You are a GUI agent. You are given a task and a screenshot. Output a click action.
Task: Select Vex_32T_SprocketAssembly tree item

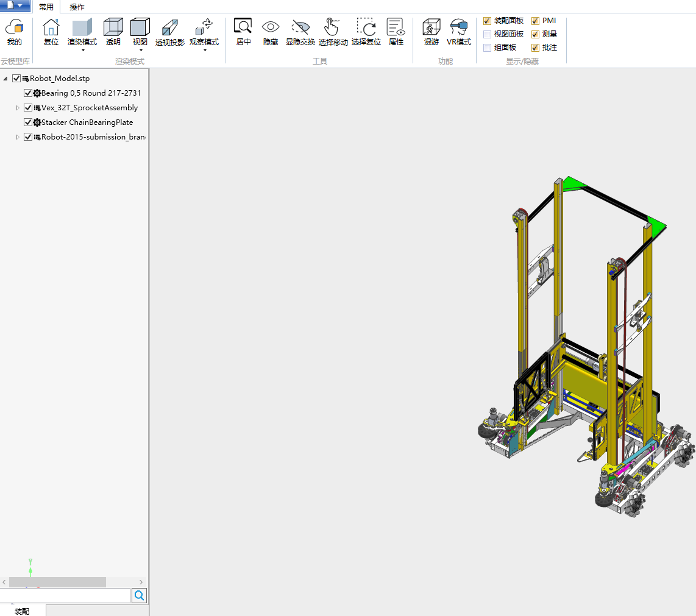pyautogui.click(x=90, y=108)
